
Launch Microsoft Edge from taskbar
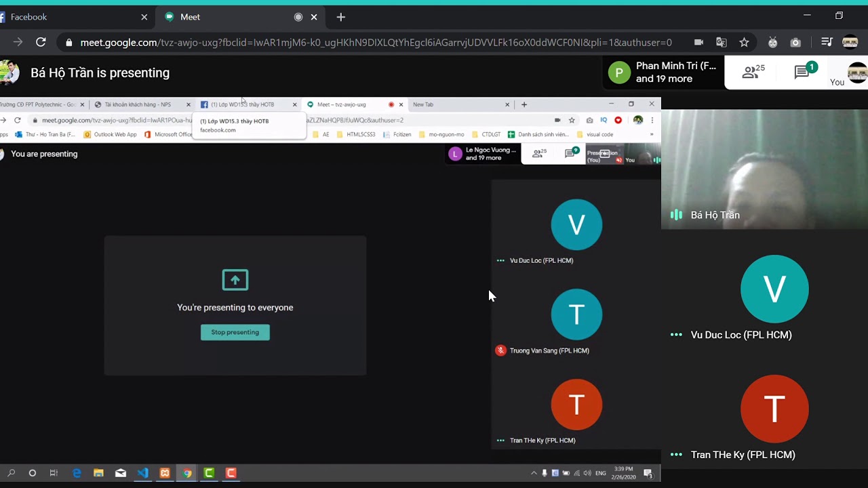click(77, 473)
